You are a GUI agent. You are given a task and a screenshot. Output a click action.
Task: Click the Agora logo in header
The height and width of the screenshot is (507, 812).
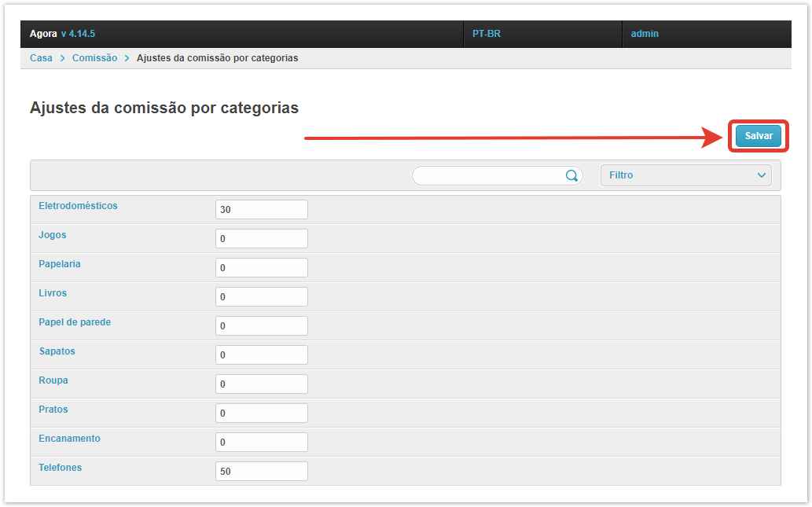click(x=43, y=34)
